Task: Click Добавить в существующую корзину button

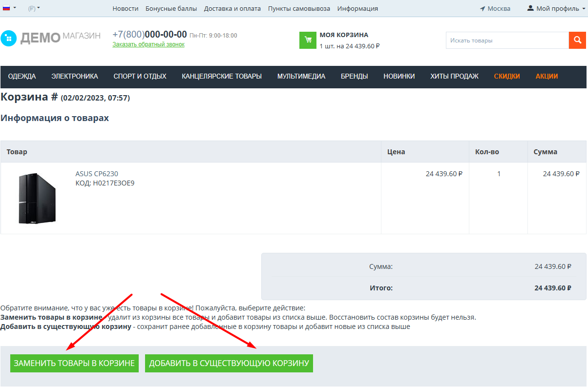Action: pyautogui.click(x=229, y=363)
